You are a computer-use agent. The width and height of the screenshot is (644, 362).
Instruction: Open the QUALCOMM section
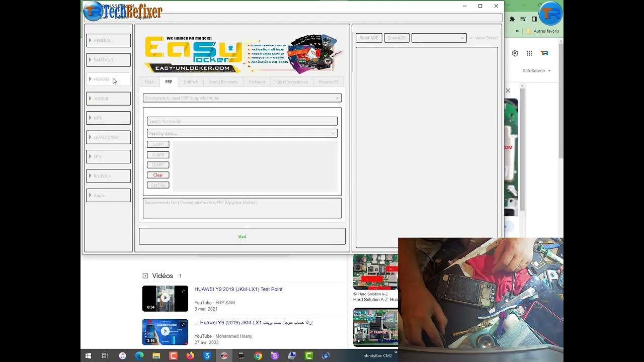pos(108,137)
